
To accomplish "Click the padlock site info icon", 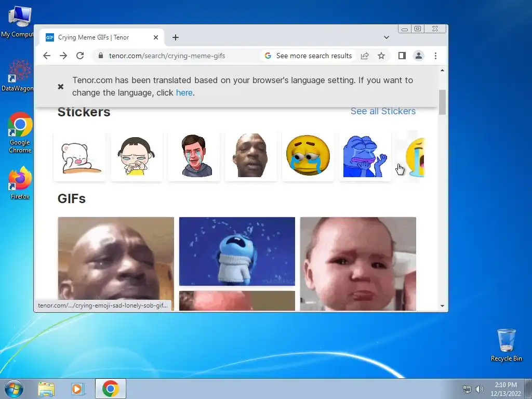I will coord(100,56).
